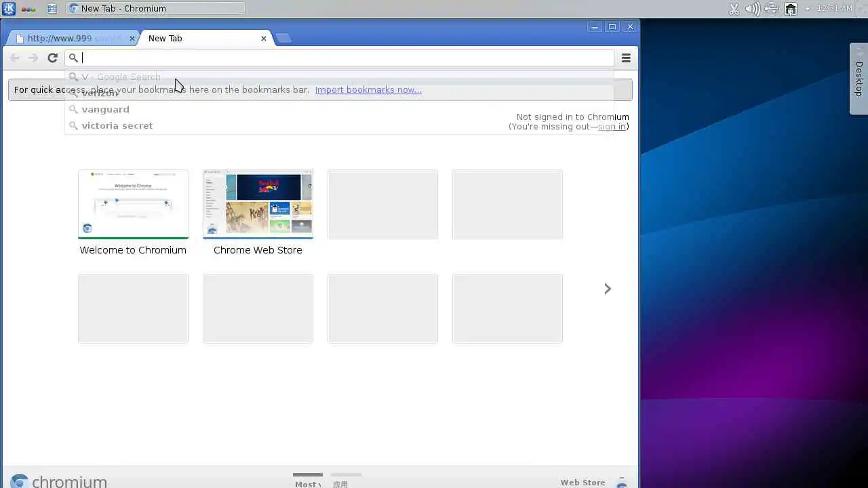868x488 pixels.
Task: Open the Chromium hamburger menu
Action: [626, 58]
